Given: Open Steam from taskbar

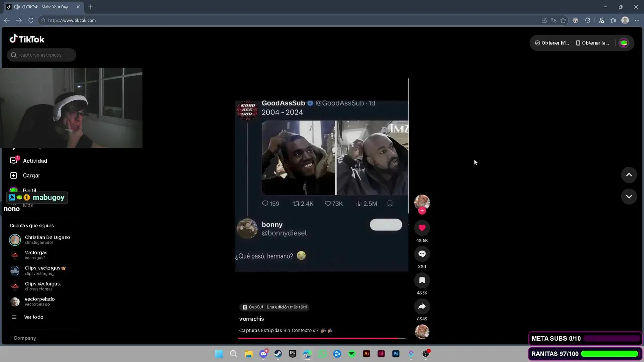Looking at the screenshot, I should [x=278, y=354].
